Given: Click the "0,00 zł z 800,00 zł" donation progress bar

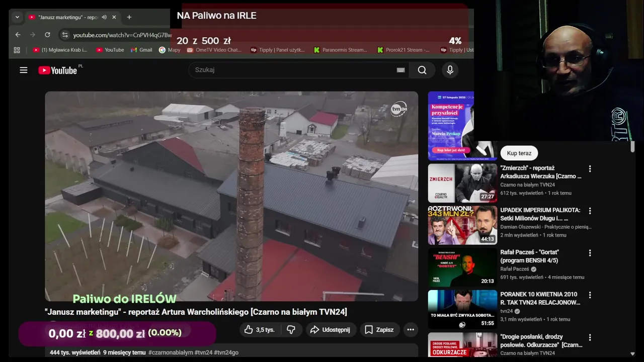Looking at the screenshot, I should [x=117, y=333].
